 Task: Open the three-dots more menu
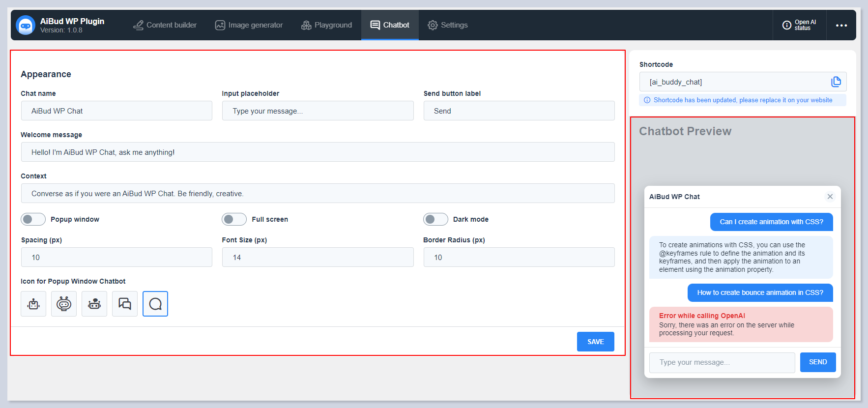(841, 25)
